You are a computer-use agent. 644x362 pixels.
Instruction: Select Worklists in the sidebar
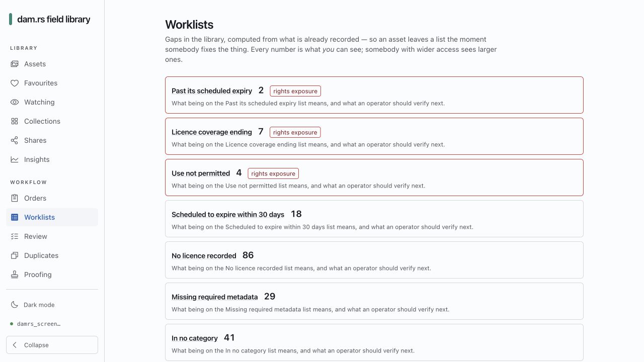pyautogui.click(x=52, y=217)
